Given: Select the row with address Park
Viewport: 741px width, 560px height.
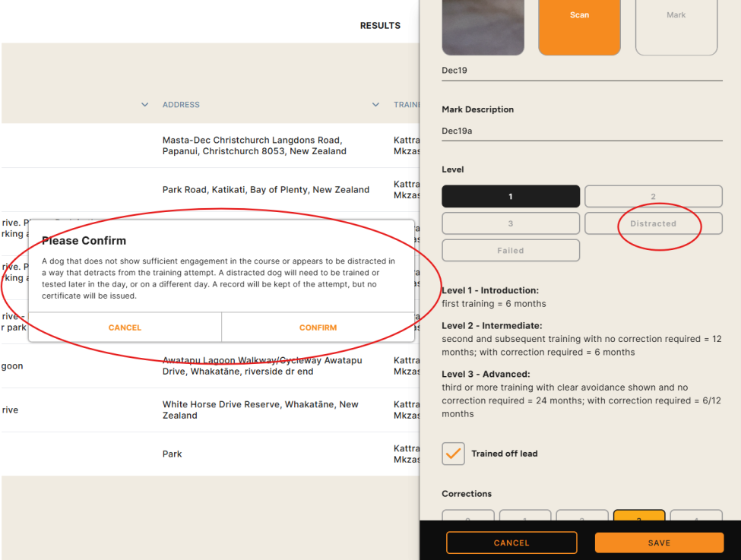Looking at the screenshot, I should coord(211,454).
